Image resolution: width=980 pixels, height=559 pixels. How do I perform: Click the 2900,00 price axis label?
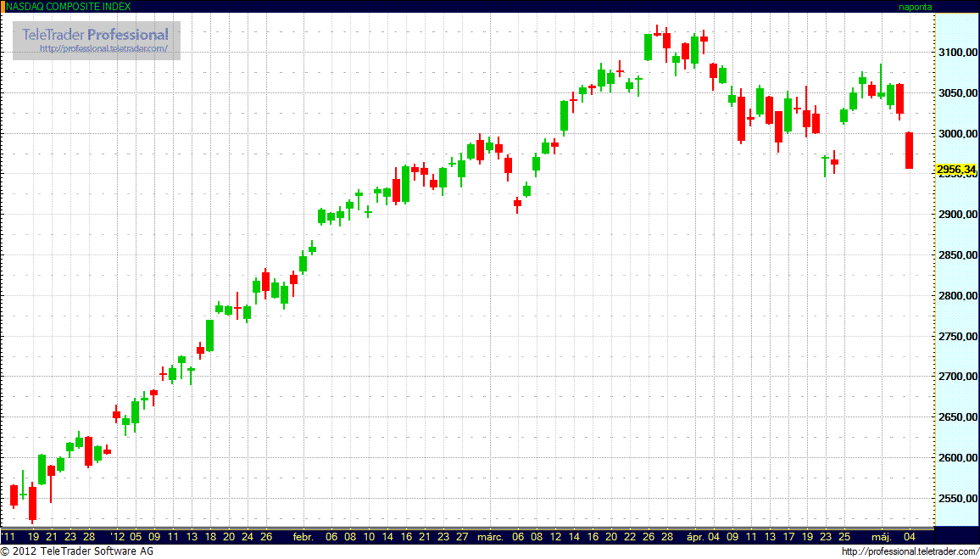click(x=959, y=215)
